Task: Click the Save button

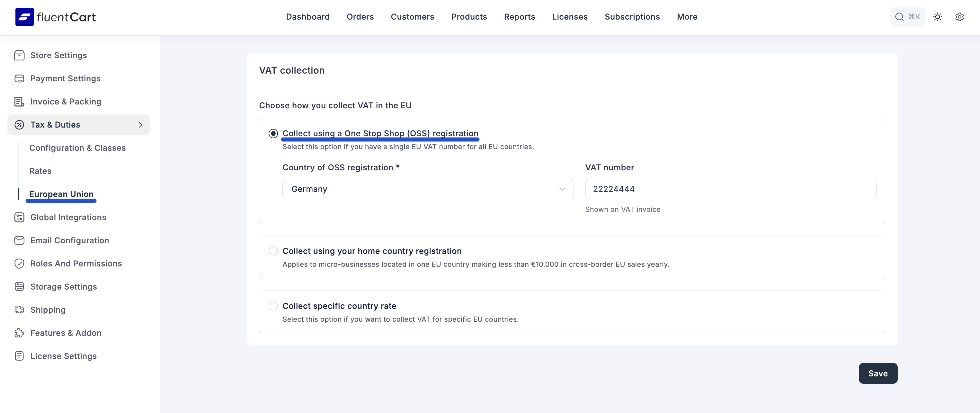Action: (878, 373)
